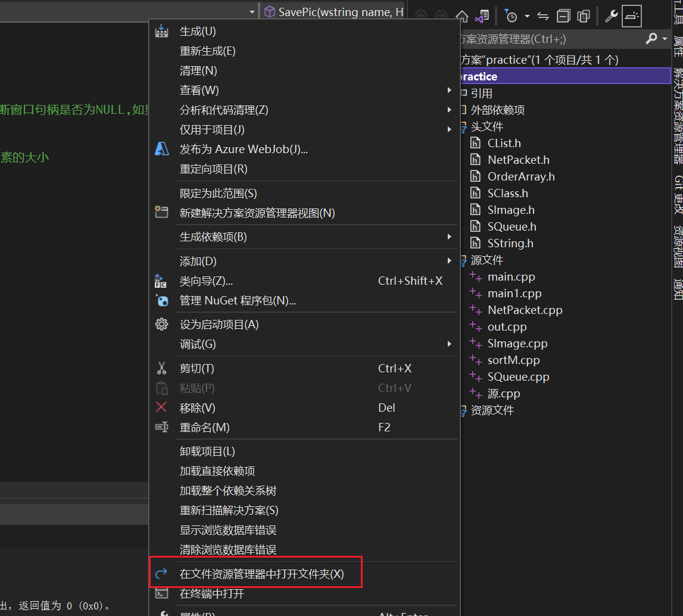Choose 限定为此范围(S) menu item
The width and height of the screenshot is (683, 616).
(218, 193)
